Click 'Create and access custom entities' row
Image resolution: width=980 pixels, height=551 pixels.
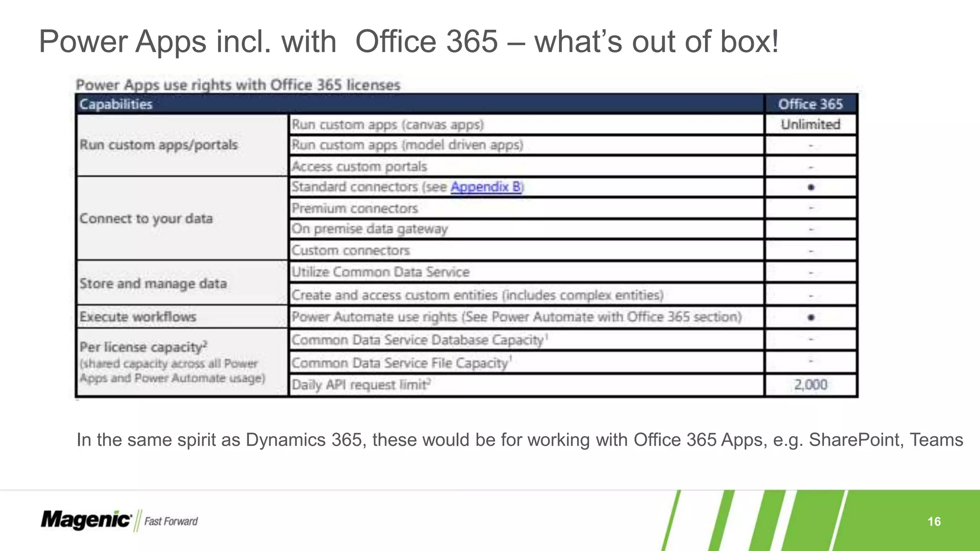(526, 295)
